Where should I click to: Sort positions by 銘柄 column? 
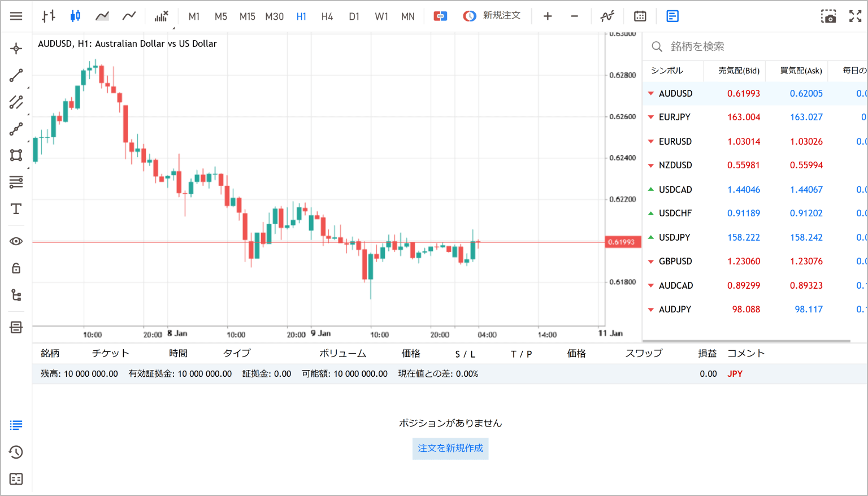(x=50, y=353)
